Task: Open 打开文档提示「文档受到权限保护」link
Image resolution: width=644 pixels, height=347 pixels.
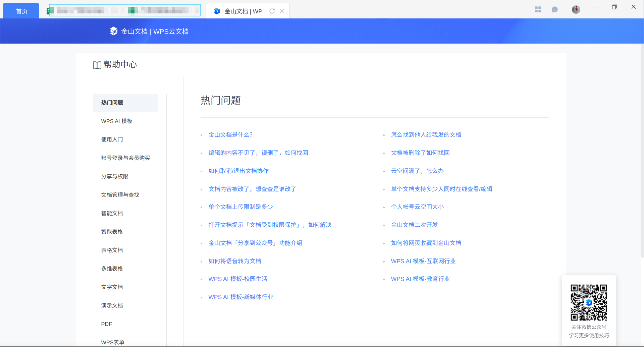Action: [270, 225]
